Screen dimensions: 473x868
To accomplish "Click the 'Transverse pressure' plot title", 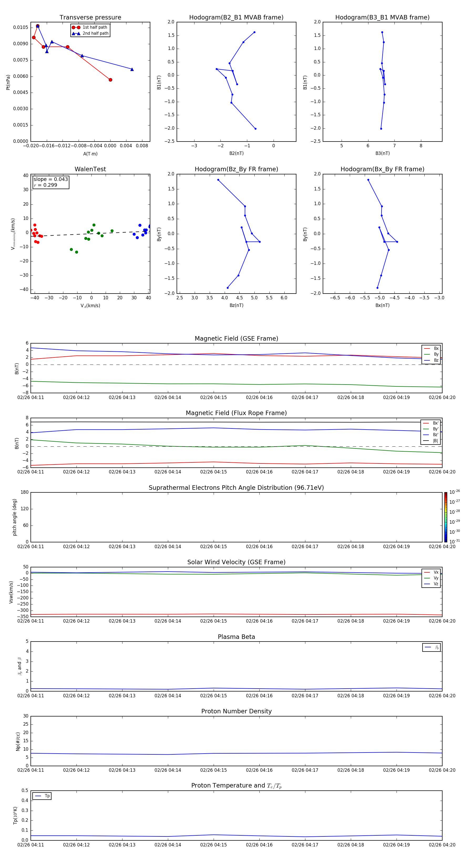I will 90,18.
